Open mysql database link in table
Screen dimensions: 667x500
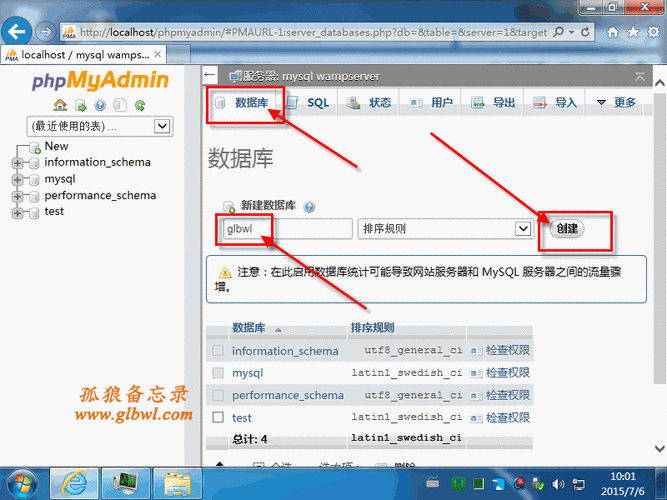248,373
